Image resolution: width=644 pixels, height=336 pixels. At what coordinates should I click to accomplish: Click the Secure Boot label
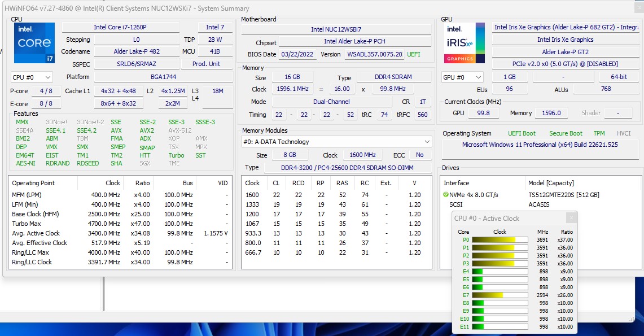coord(566,133)
